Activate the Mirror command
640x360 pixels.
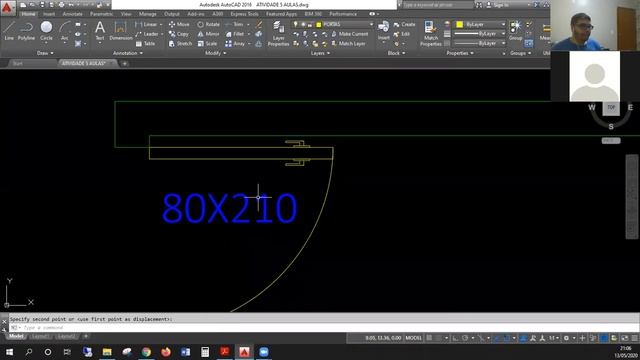(209, 34)
